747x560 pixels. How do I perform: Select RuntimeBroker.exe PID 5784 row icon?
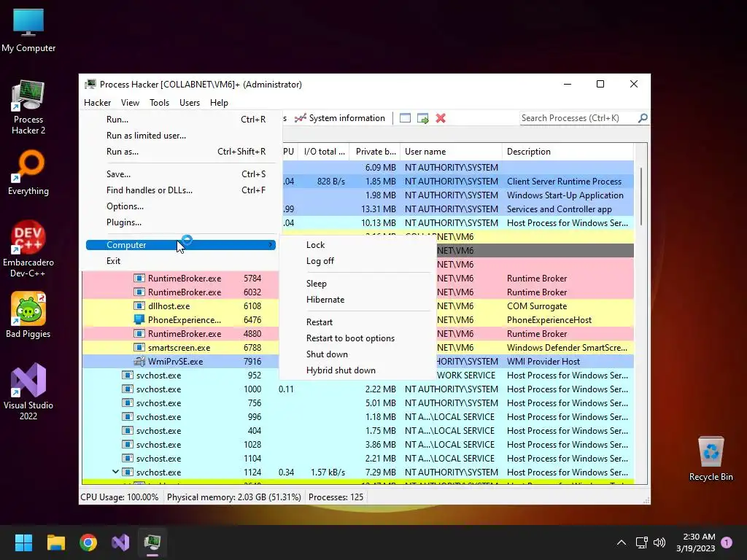tap(139, 278)
